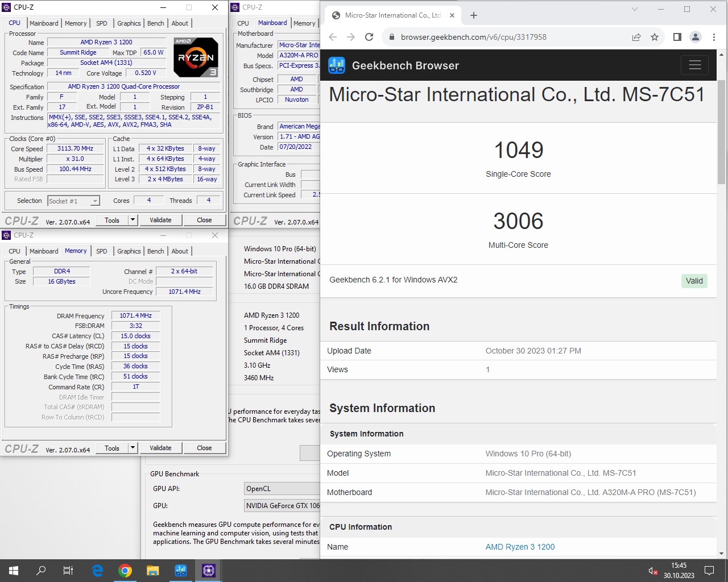View site information lock icon
The width and height of the screenshot is (728, 582).
pyautogui.click(x=391, y=37)
